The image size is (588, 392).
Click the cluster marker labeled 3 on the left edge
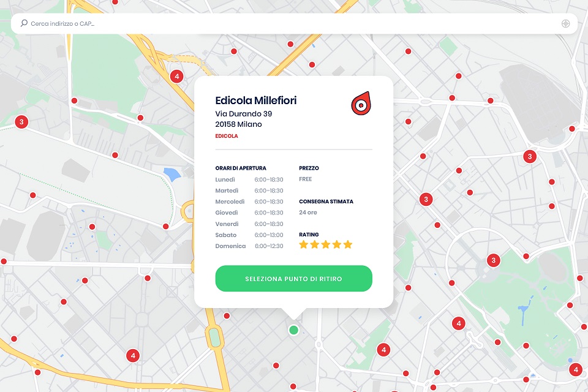[x=21, y=121]
